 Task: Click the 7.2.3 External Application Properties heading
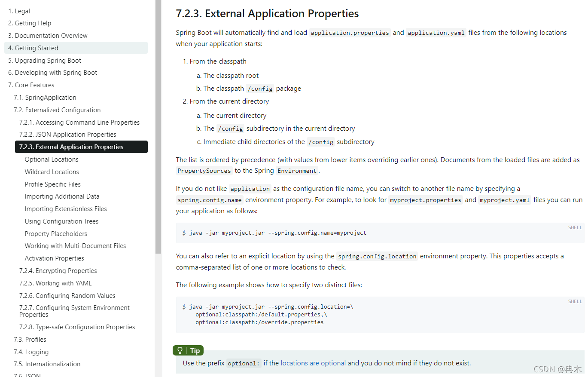click(x=267, y=13)
